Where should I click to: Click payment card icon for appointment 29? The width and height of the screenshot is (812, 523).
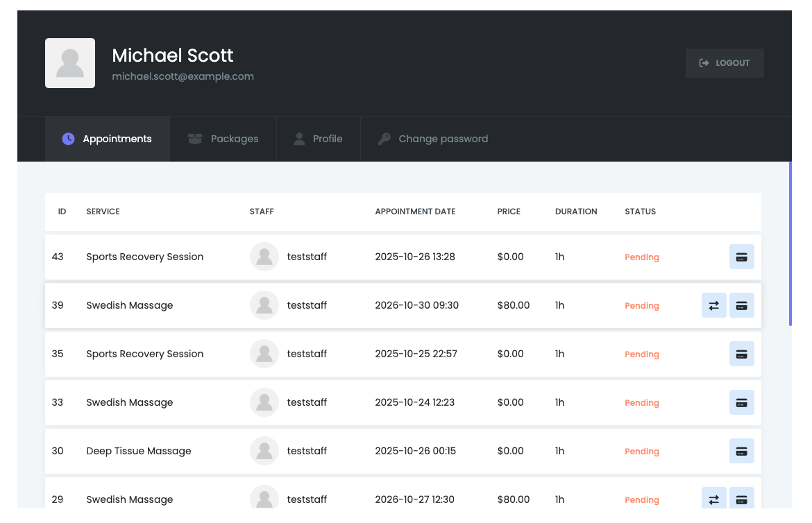pyautogui.click(x=741, y=499)
